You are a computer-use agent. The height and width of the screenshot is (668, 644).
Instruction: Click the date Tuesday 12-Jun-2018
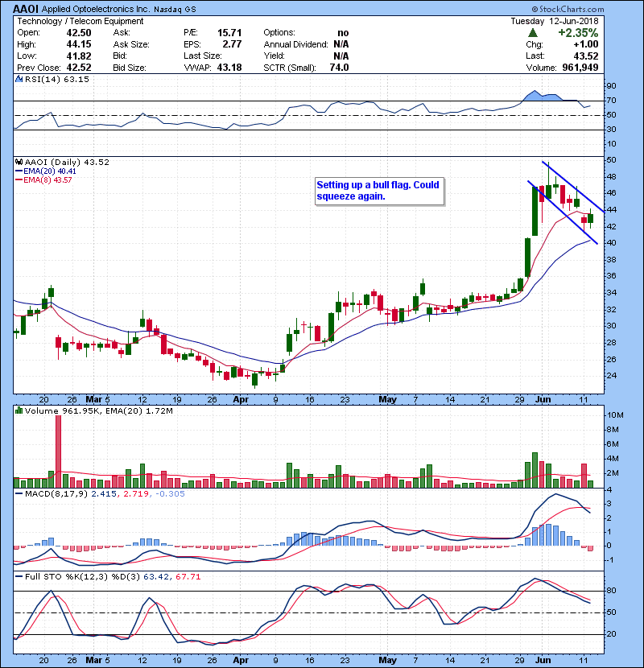coord(555,21)
